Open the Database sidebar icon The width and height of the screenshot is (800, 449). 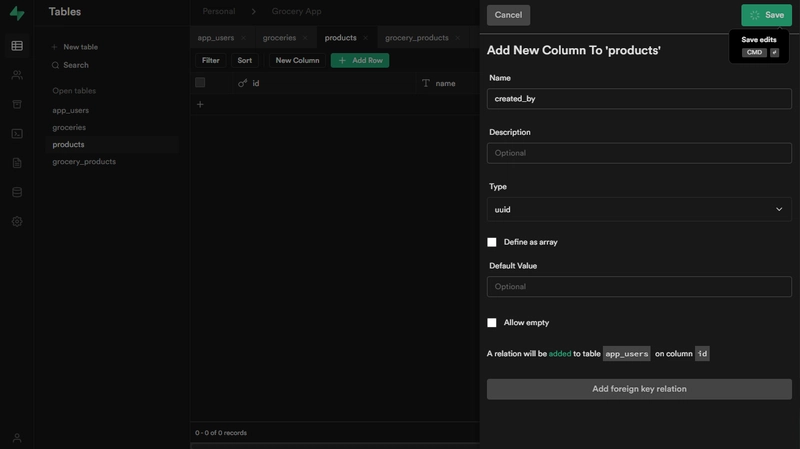click(17, 192)
